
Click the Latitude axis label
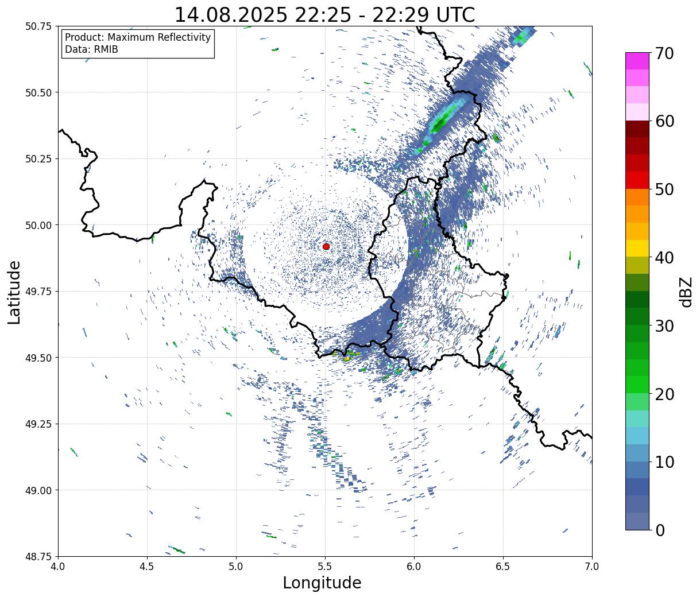[14, 292]
